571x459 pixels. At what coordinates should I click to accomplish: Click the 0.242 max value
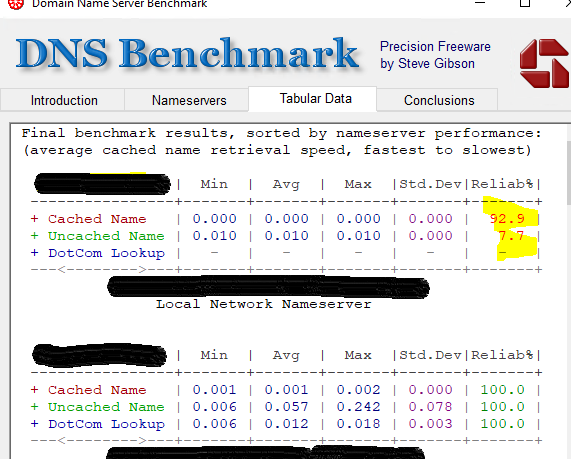(358, 407)
